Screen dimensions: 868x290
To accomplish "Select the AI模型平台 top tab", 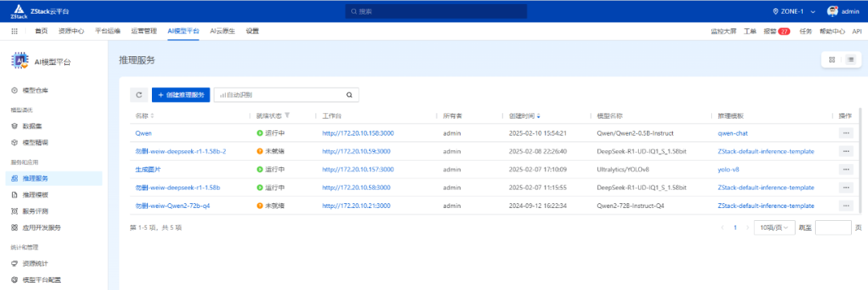I will (x=183, y=31).
